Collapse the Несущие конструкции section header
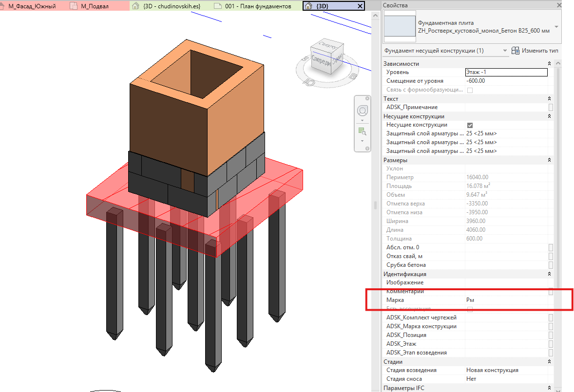Screen dimensions: 574x392 (x=549, y=116)
